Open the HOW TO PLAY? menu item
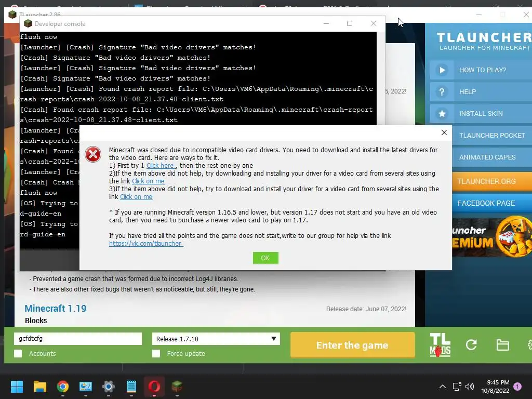Viewport: 532px width, 399px height. [x=481, y=70]
